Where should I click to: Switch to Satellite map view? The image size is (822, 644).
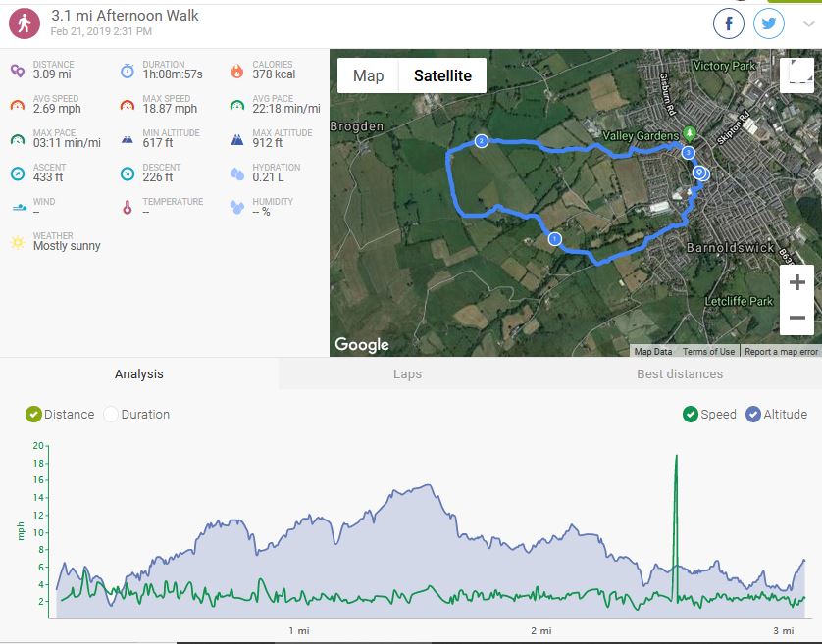pyautogui.click(x=442, y=76)
